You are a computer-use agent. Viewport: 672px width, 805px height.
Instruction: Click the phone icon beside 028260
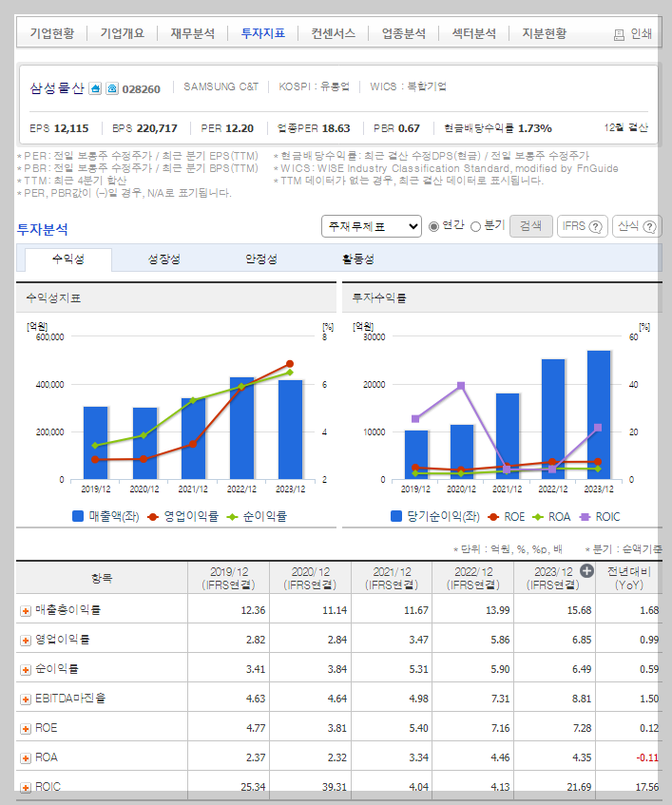112,88
